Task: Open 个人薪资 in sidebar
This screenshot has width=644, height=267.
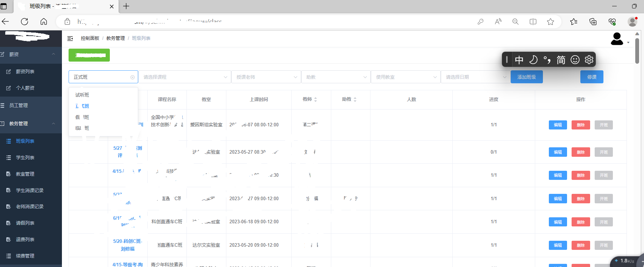Action: coord(31,88)
